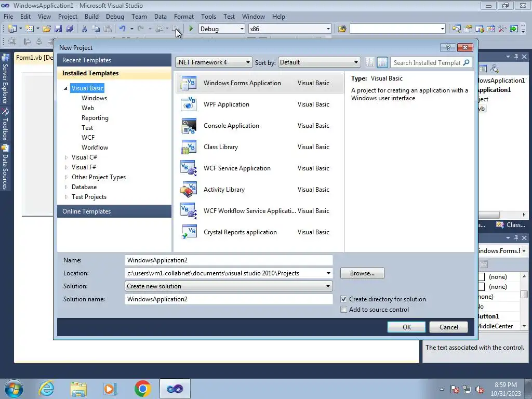Open the Solution Create new solution dropdown
Viewport: 532px width, 399px height.
[x=229, y=286]
